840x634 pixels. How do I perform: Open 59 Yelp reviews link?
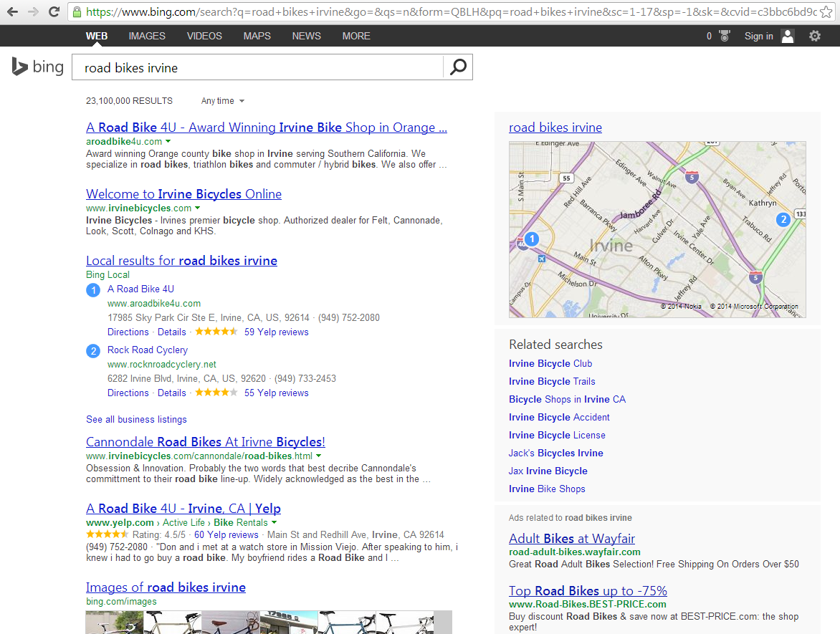click(277, 332)
